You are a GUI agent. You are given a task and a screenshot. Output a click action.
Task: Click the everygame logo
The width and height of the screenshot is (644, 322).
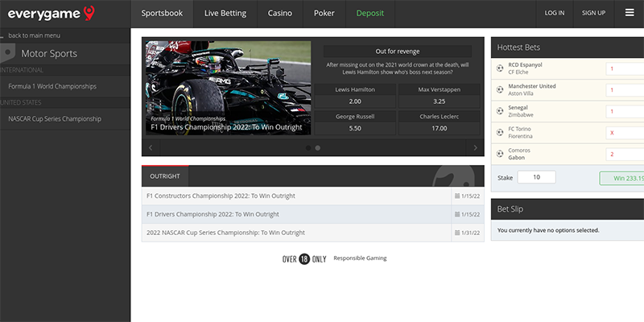51,14
